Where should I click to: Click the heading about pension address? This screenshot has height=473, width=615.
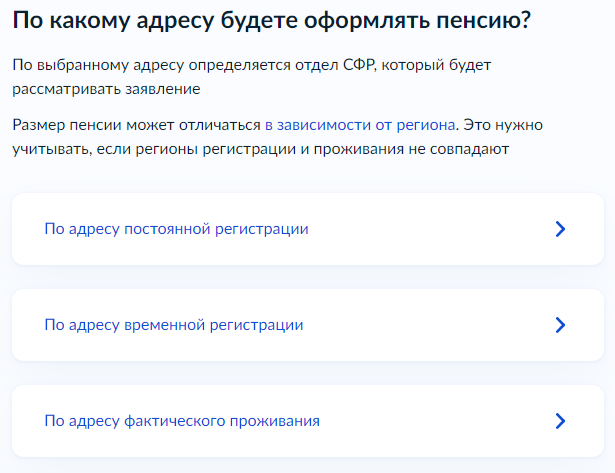click(x=270, y=22)
